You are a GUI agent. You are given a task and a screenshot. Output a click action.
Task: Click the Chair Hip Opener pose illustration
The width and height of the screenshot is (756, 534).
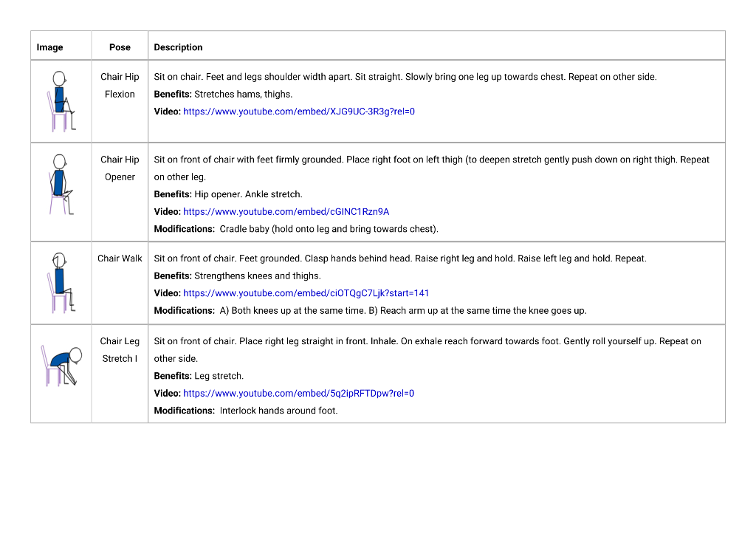point(61,184)
